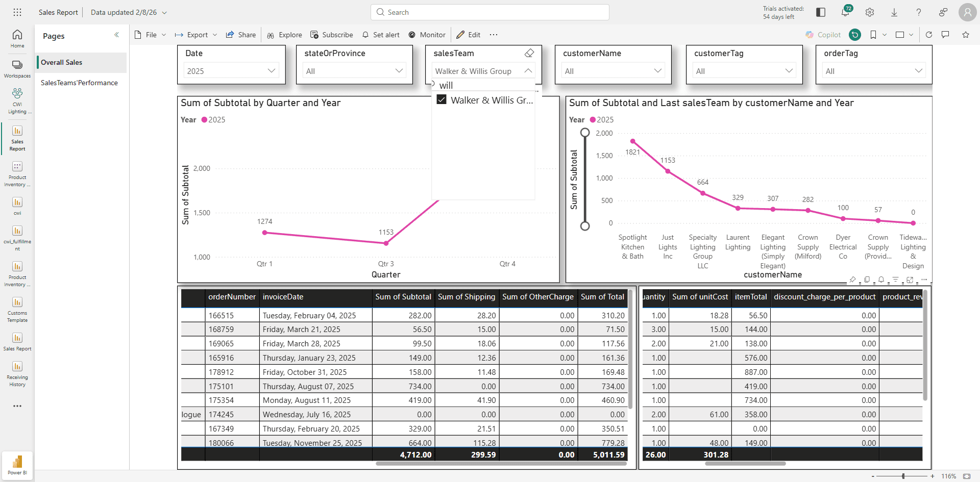
Task: Click the Edit button
Action: point(469,35)
